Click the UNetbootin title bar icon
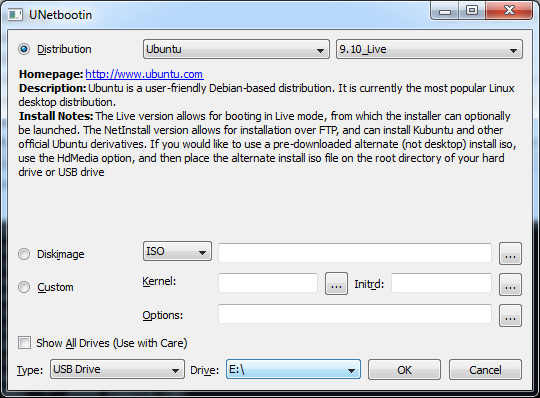Image resolution: width=540 pixels, height=398 pixels. click(x=15, y=15)
